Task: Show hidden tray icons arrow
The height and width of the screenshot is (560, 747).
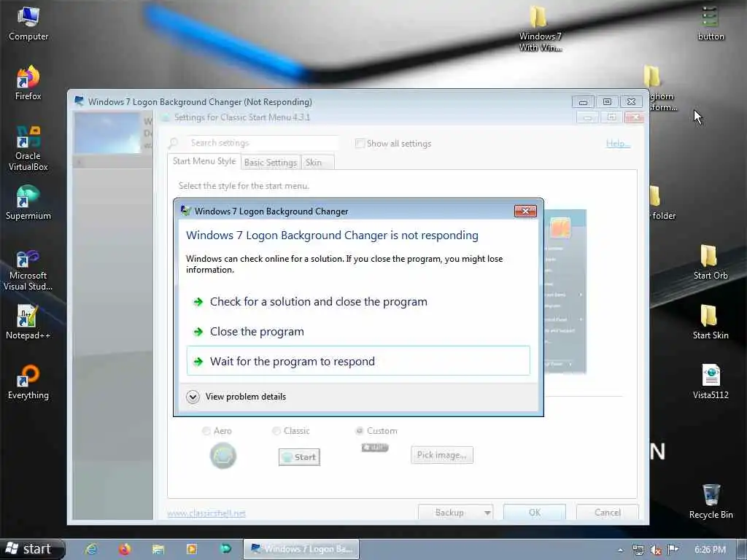Action: point(620,550)
